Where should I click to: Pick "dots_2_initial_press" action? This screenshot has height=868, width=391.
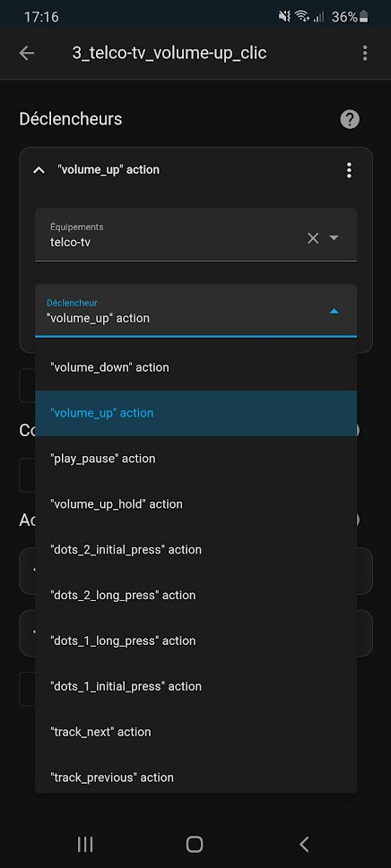tap(196, 550)
